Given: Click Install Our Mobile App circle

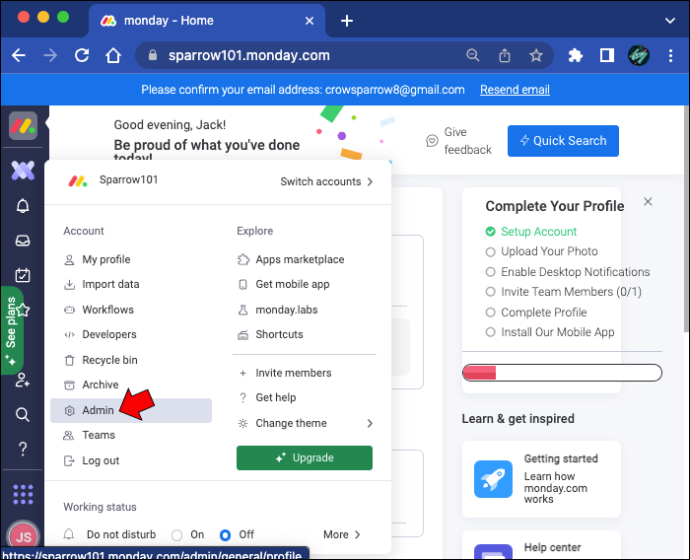Looking at the screenshot, I should (x=490, y=332).
